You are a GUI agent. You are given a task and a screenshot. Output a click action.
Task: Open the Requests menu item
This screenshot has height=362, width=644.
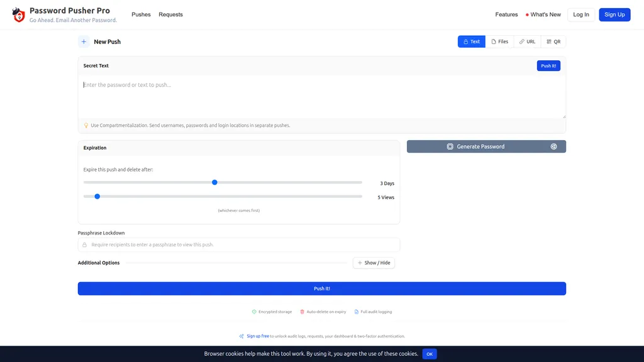(x=170, y=14)
